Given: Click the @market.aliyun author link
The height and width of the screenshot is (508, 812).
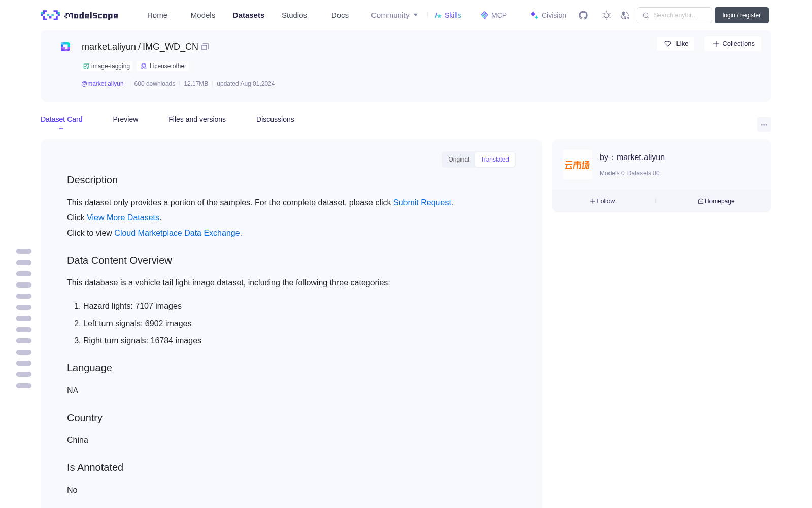Looking at the screenshot, I should [x=103, y=84].
